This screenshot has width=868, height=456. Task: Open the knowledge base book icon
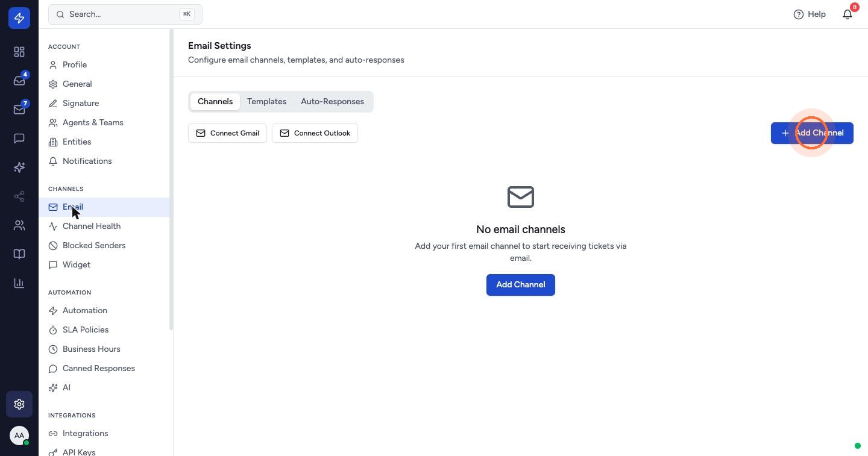[x=19, y=254]
